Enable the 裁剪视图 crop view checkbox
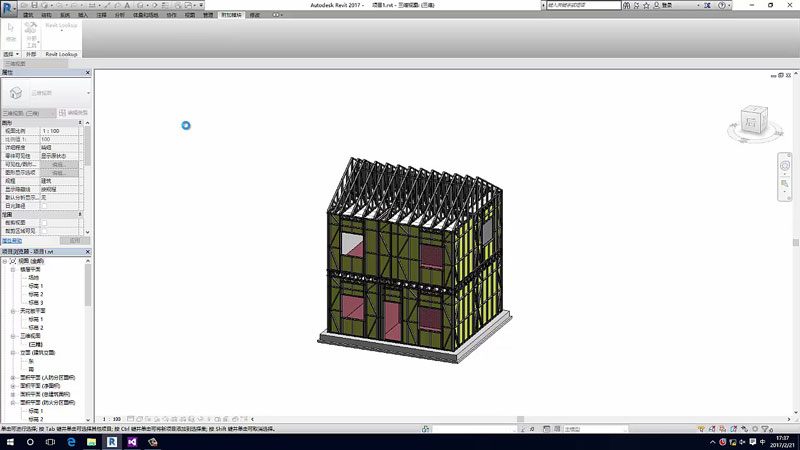 coord(43,221)
